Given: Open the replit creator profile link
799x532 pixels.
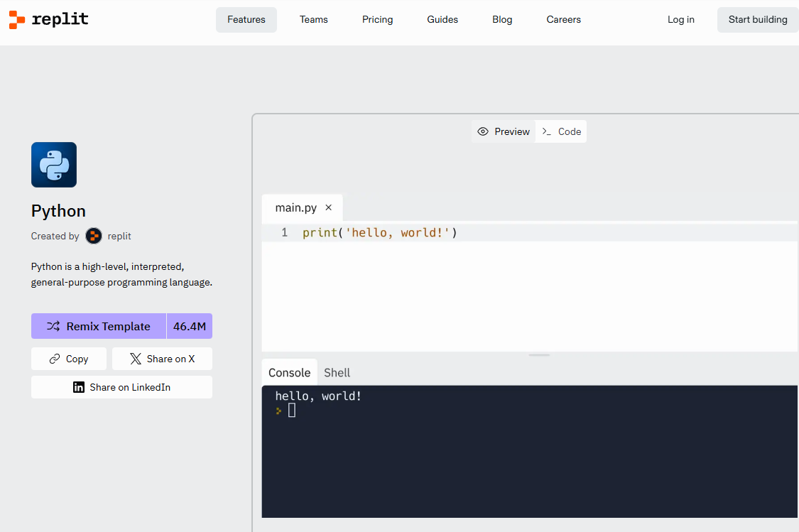Looking at the screenshot, I should 119,236.
